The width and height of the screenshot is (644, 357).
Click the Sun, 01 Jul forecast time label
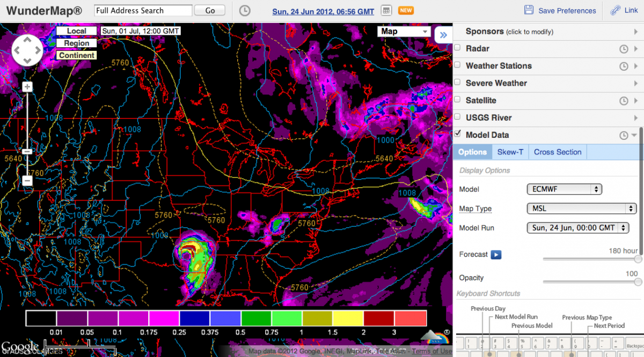pos(141,31)
